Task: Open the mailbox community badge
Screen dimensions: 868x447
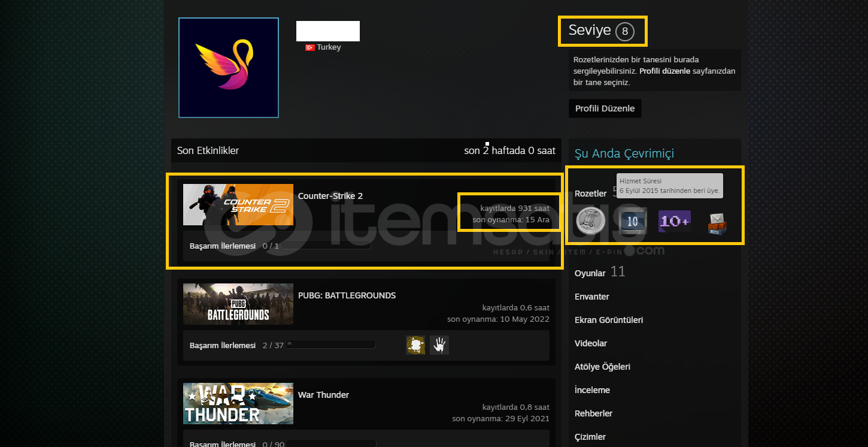Action: click(717, 223)
